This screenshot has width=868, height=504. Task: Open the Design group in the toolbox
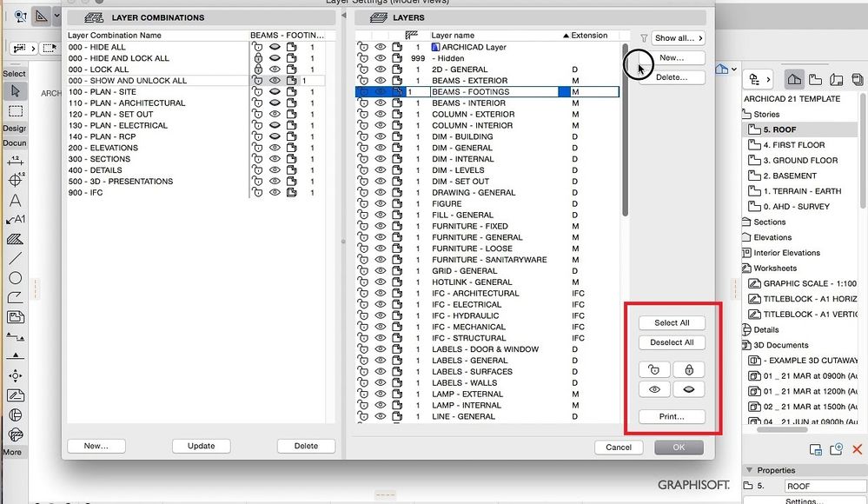(15, 128)
